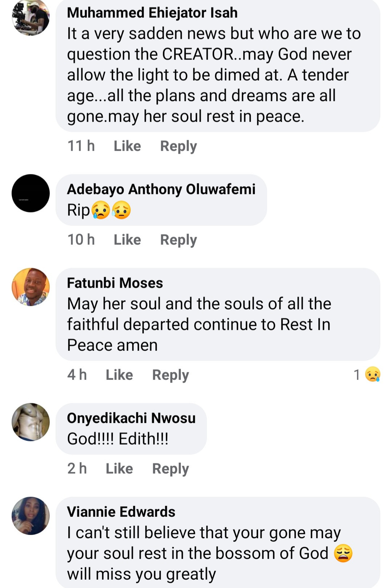The width and height of the screenshot is (392, 588).
Task: Open Adebayo Anthony Oluwafemi's black avatar
Action: click(30, 193)
